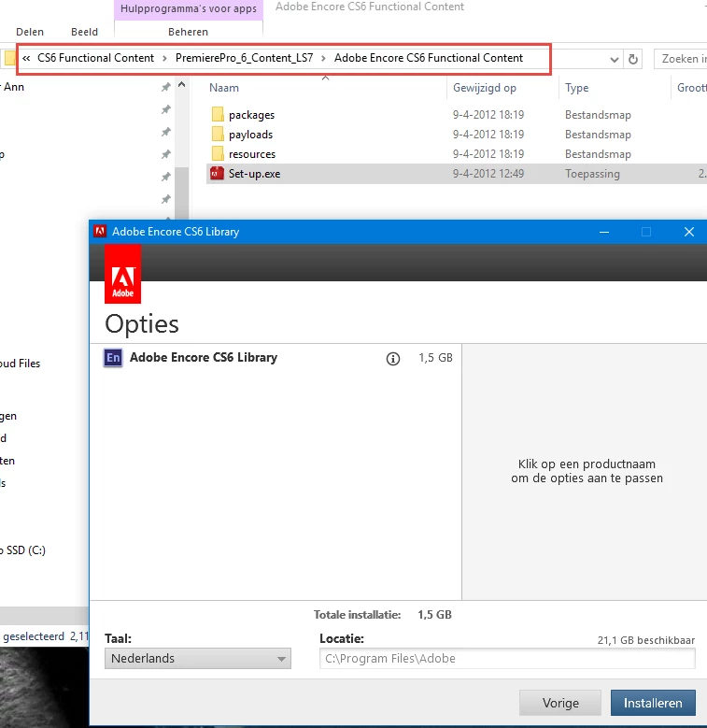The height and width of the screenshot is (728, 707).
Task: Select the payloads folder name
Action: click(250, 135)
